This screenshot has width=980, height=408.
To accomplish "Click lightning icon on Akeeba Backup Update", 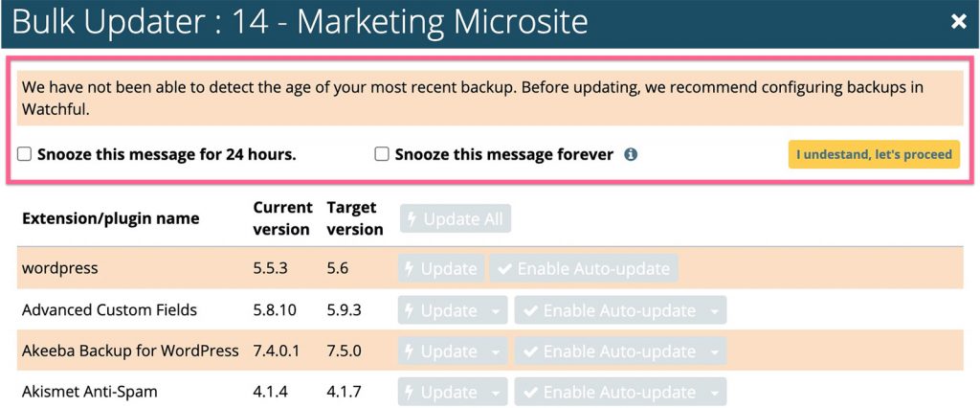I will pyautogui.click(x=410, y=351).
